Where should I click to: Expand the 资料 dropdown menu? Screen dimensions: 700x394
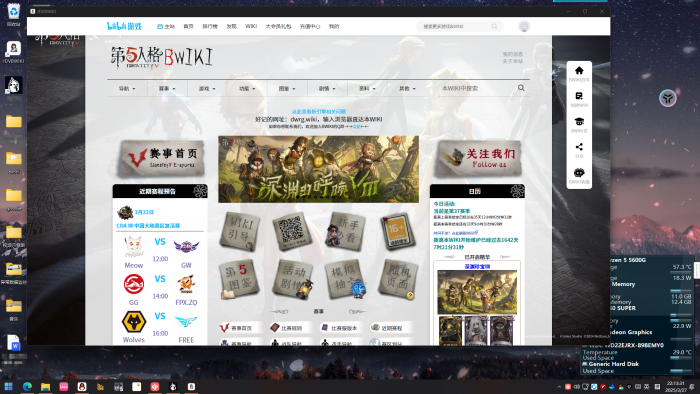[367, 88]
